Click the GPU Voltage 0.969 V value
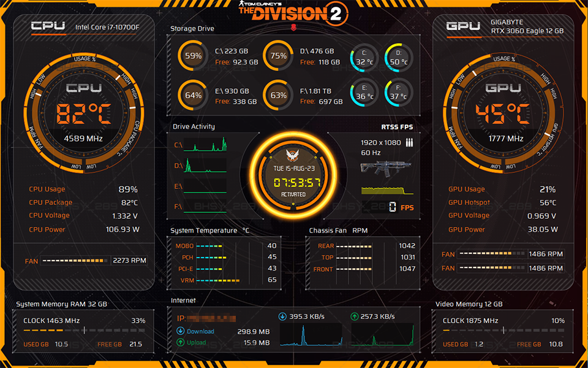 (541, 216)
